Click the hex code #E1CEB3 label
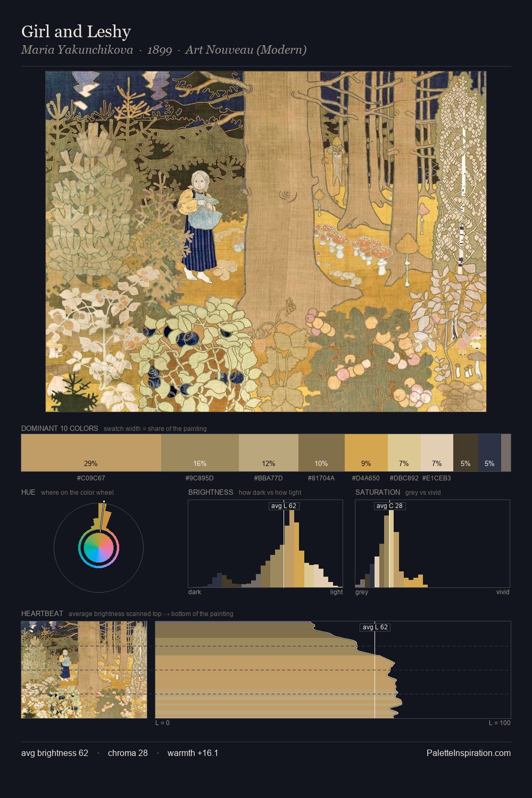This screenshot has height=798, width=532. [x=437, y=478]
